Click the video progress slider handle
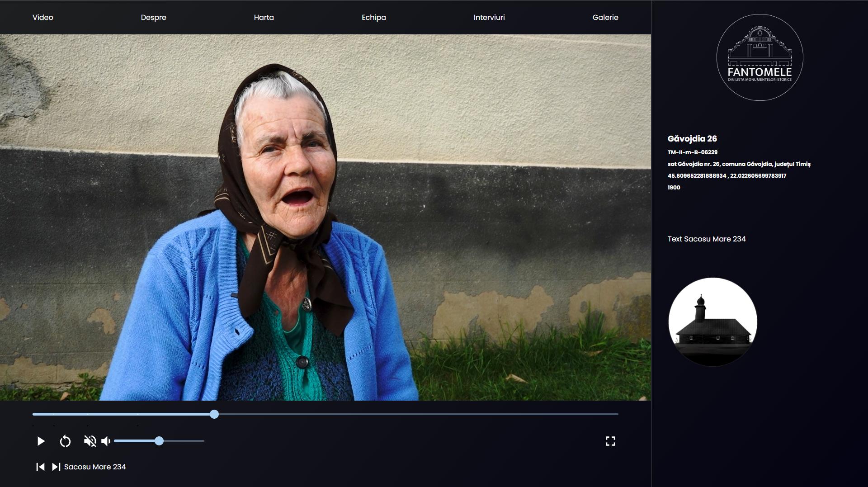This screenshot has width=868, height=487. coord(214,414)
